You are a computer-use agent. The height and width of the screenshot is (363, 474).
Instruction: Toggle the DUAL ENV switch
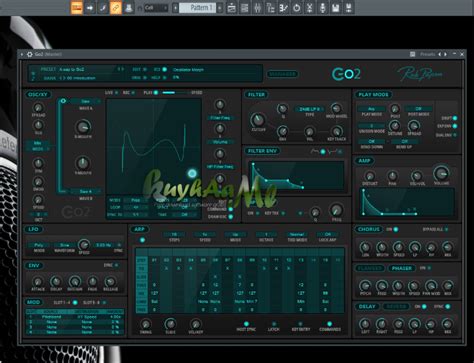tap(455, 135)
